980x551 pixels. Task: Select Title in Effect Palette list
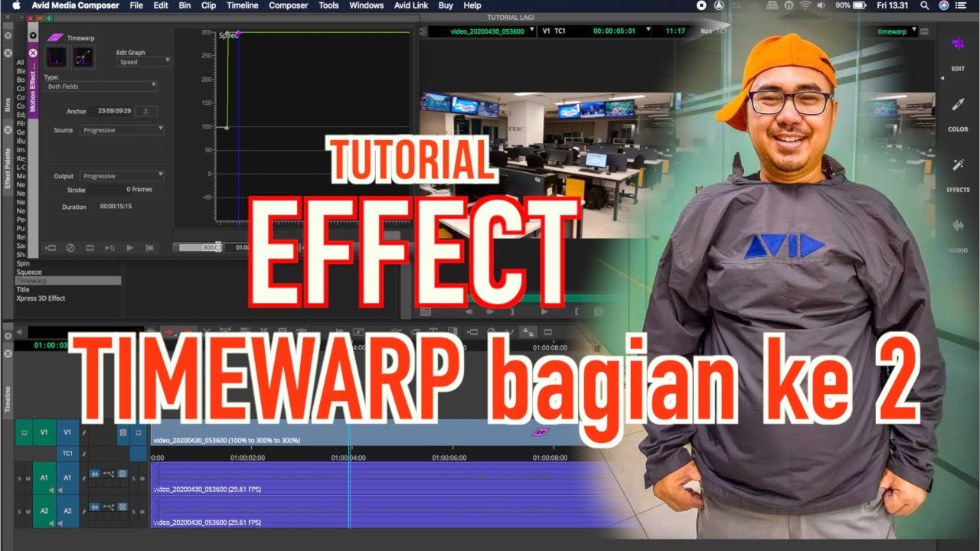(x=23, y=289)
